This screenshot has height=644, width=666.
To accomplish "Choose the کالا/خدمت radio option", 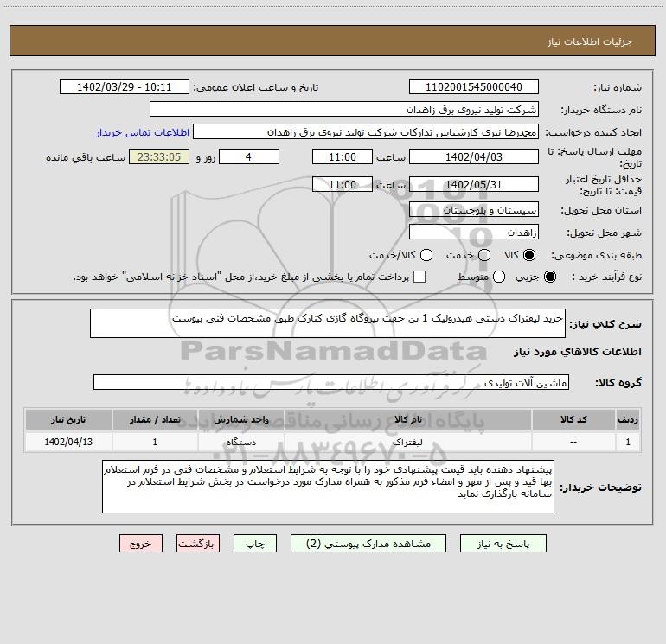I will [424, 255].
